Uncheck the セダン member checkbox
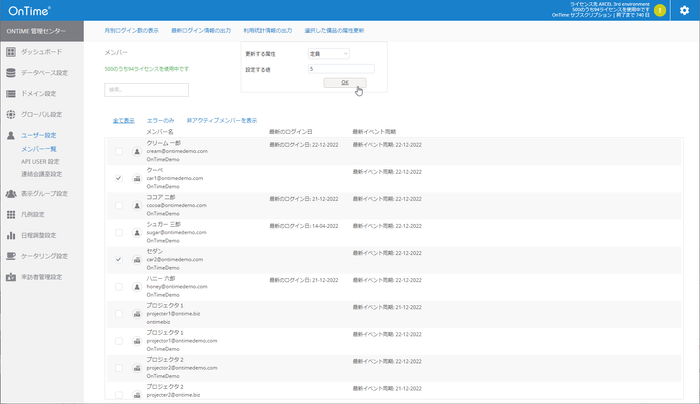 tap(119, 259)
